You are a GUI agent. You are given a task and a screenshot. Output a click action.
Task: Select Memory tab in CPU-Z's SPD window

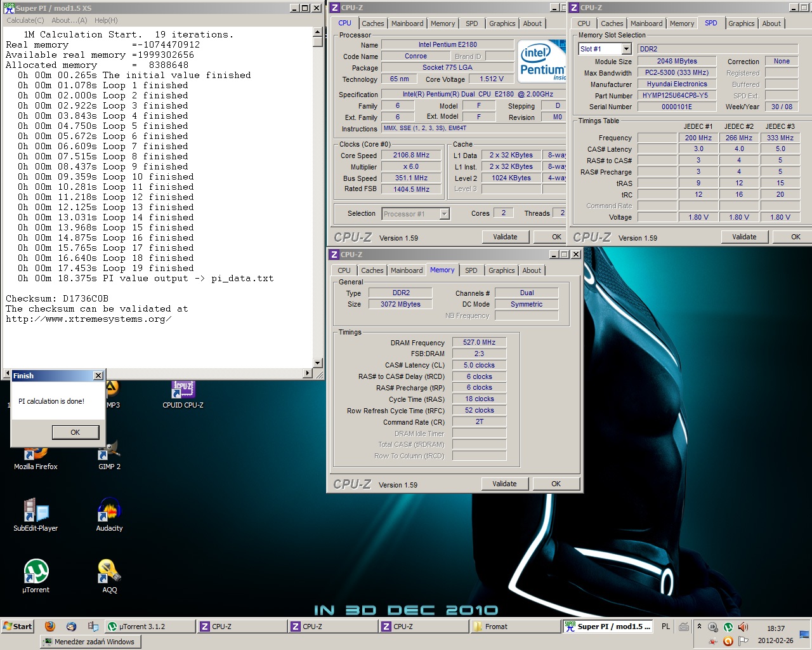[x=682, y=23]
